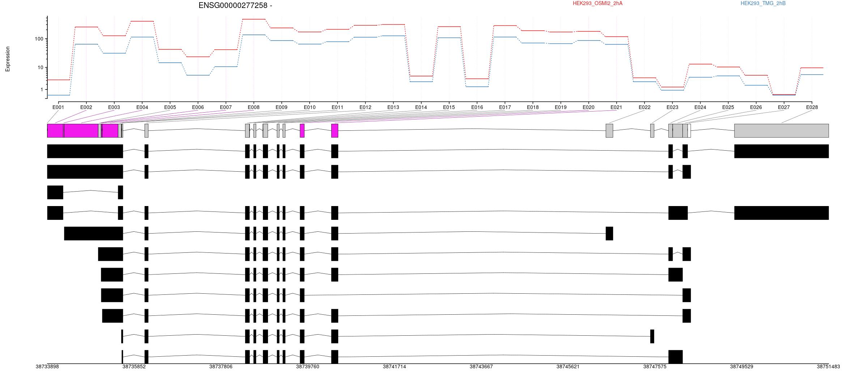Click exon label E005
Screen dimensions: 868x373
[x=170, y=107]
